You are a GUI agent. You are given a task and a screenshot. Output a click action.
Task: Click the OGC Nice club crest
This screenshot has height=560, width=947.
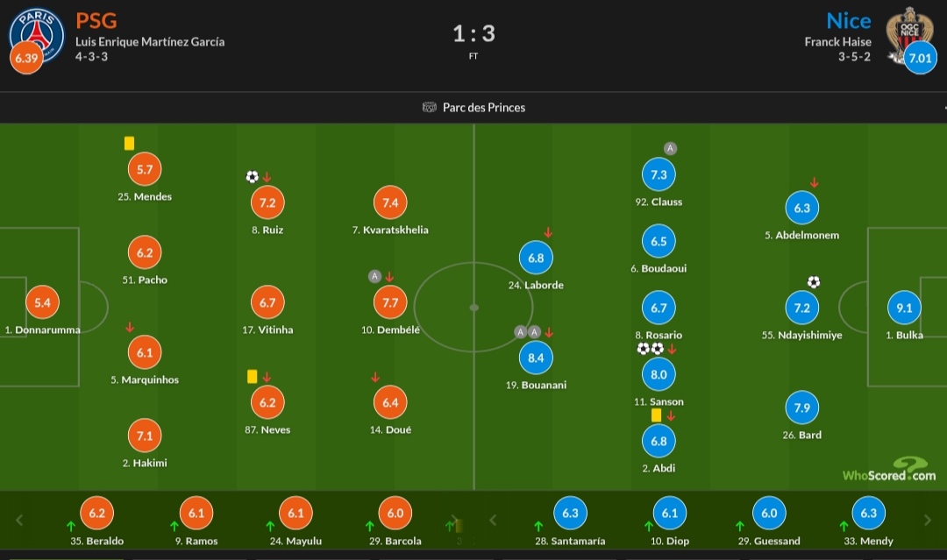point(909,34)
